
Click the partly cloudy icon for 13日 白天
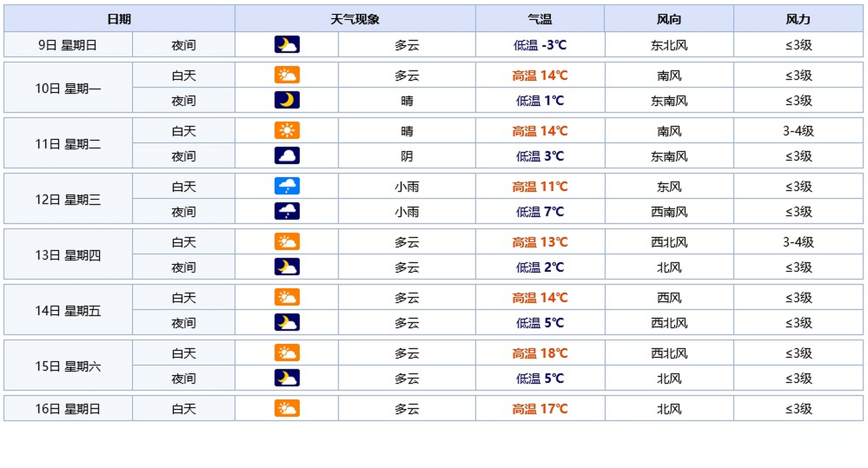point(287,242)
